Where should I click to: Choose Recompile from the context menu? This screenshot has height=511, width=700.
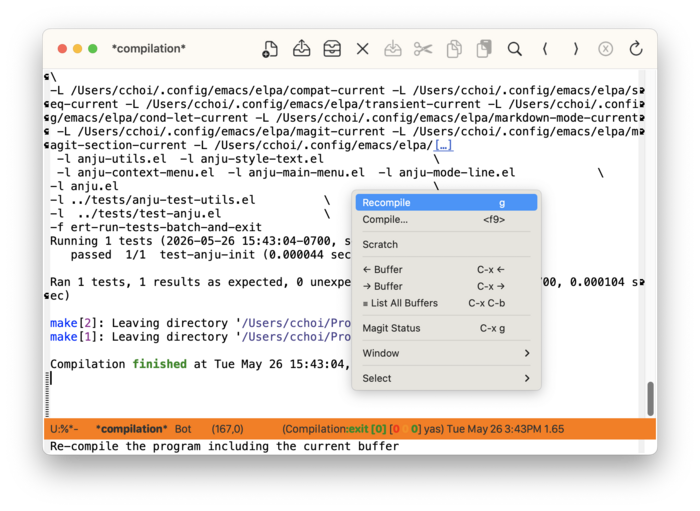pyautogui.click(x=446, y=203)
